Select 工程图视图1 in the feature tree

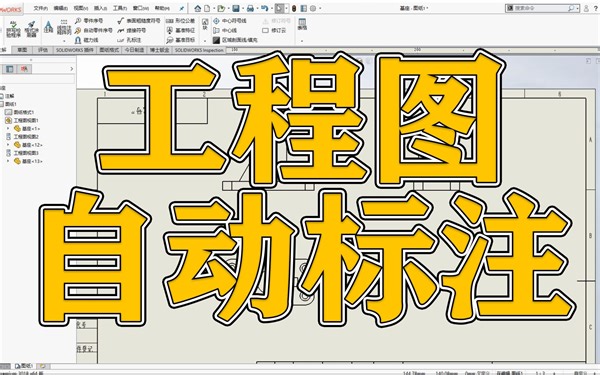pyautogui.click(x=22, y=120)
